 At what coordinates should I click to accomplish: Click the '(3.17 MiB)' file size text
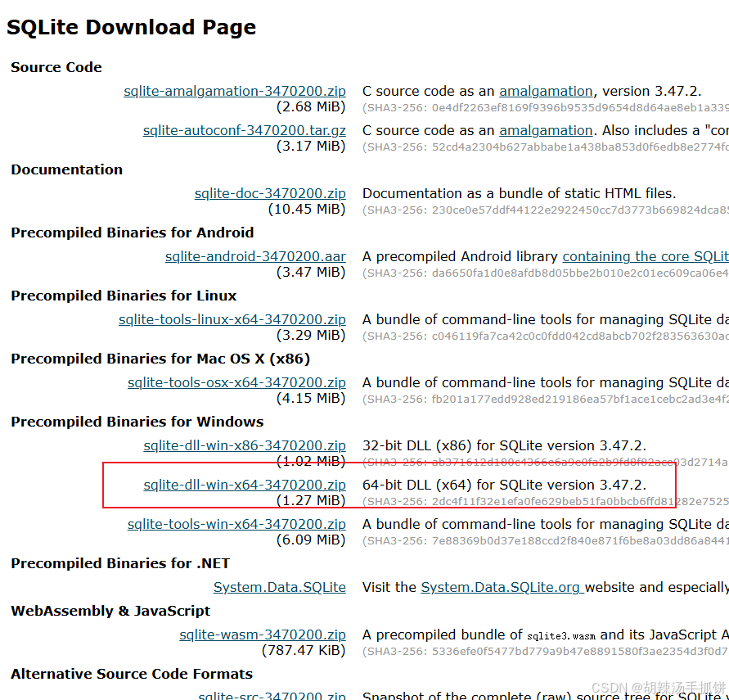(311, 146)
